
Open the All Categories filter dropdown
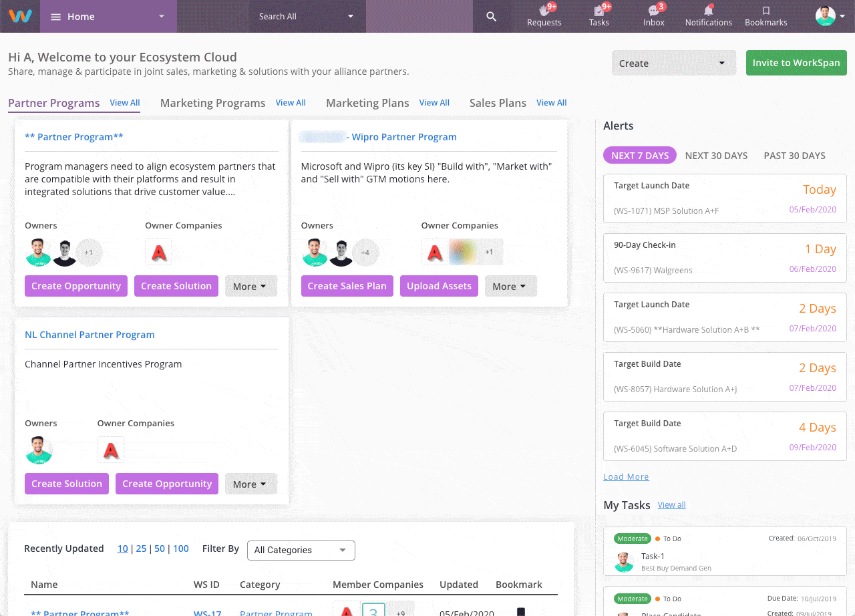click(x=301, y=551)
